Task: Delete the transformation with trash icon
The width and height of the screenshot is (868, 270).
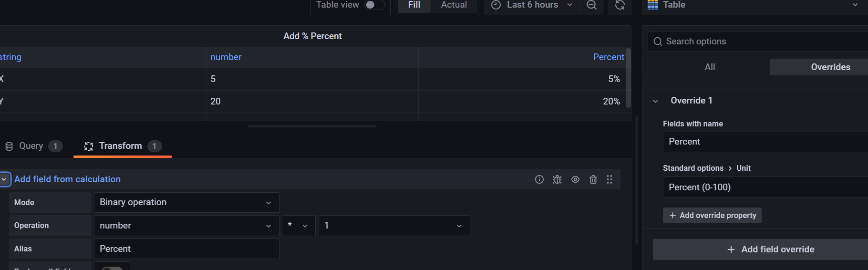Action: click(593, 179)
